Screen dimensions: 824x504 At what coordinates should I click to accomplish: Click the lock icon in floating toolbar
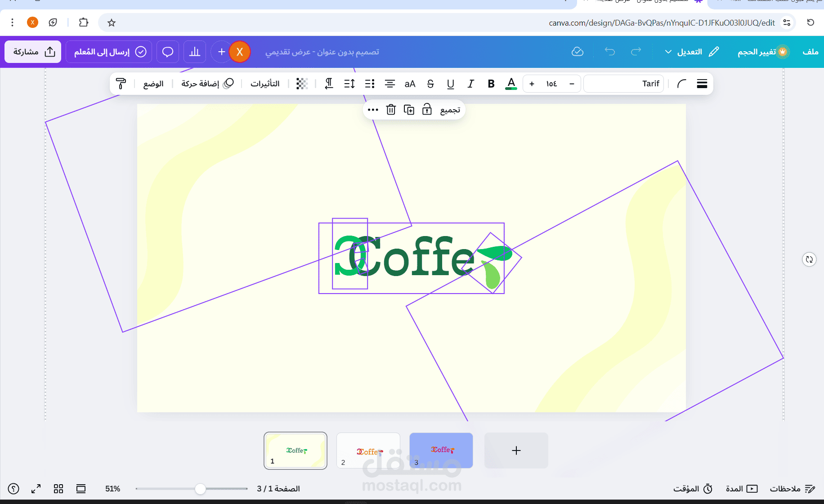point(427,109)
